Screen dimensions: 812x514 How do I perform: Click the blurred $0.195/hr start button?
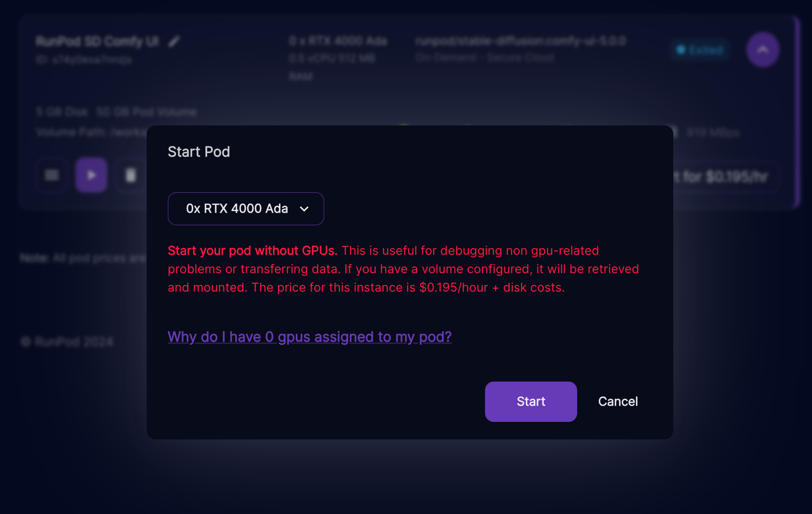click(x=724, y=177)
